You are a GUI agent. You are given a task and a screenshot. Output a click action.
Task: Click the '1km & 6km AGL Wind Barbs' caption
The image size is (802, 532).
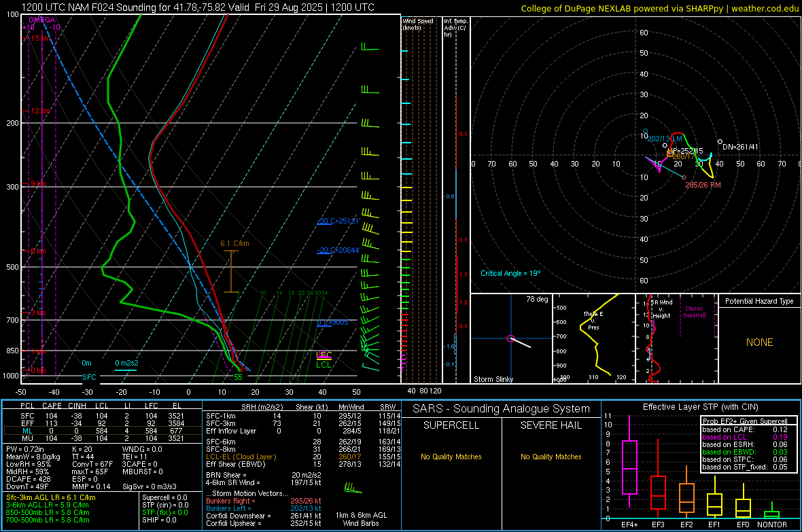click(x=361, y=519)
